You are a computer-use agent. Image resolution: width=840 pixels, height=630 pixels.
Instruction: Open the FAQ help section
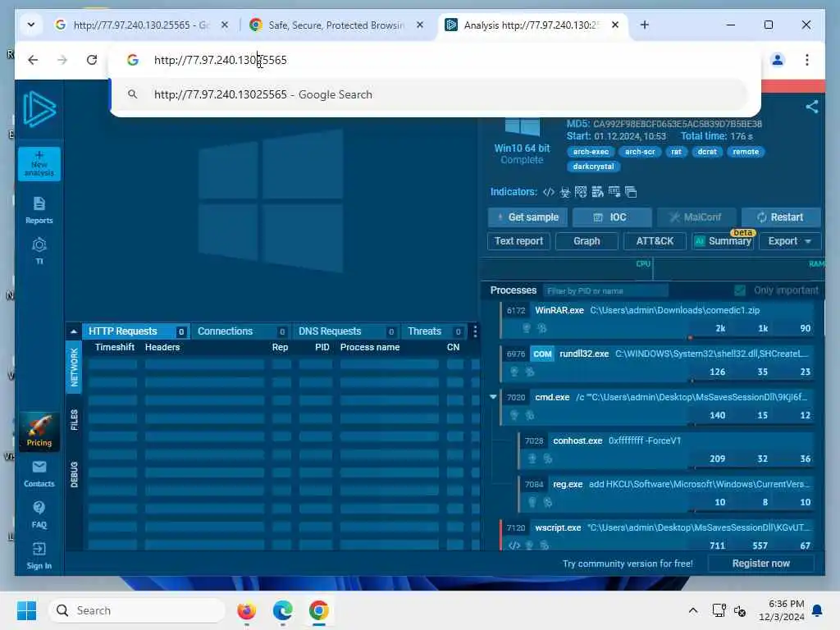pos(39,515)
